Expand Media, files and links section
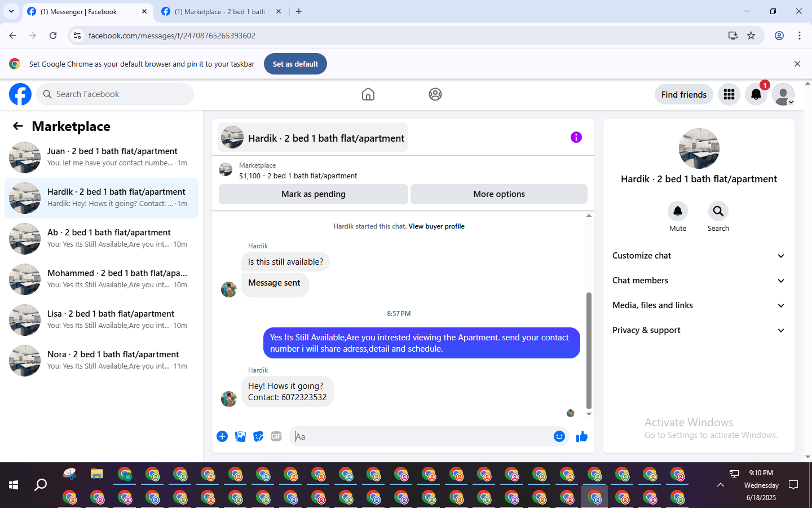Image resolution: width=812 pixels, height=508 pixels. point(699,305)
